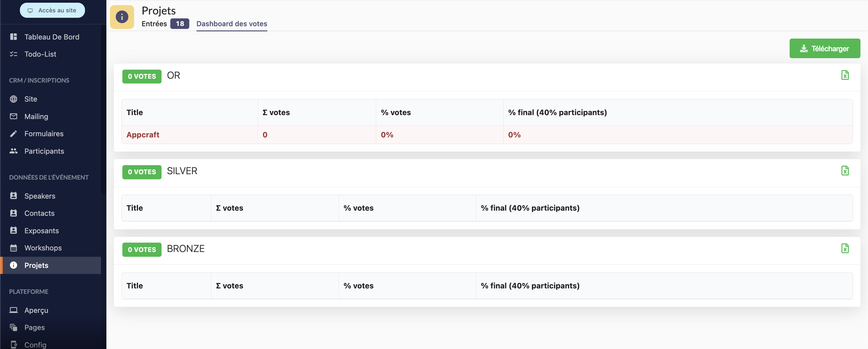Click the yellow Projets info icon

(122, 17)
